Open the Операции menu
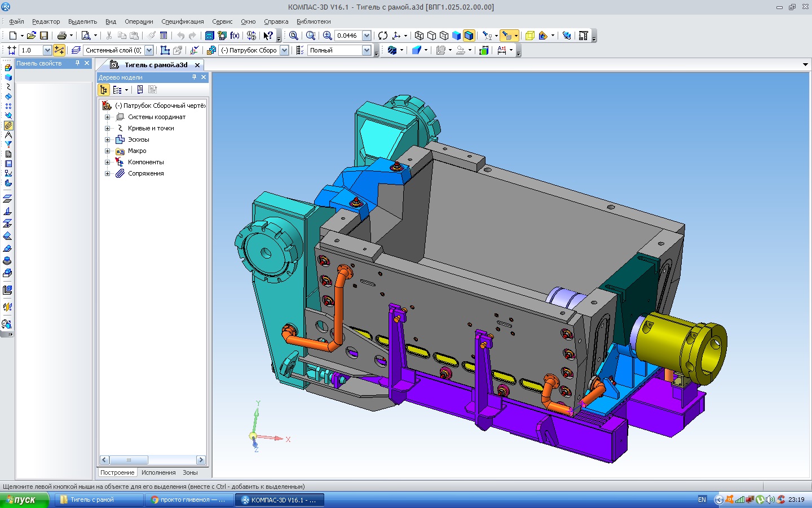The height and width of the screenshot is (508, 812). click(x=139, y=21)
